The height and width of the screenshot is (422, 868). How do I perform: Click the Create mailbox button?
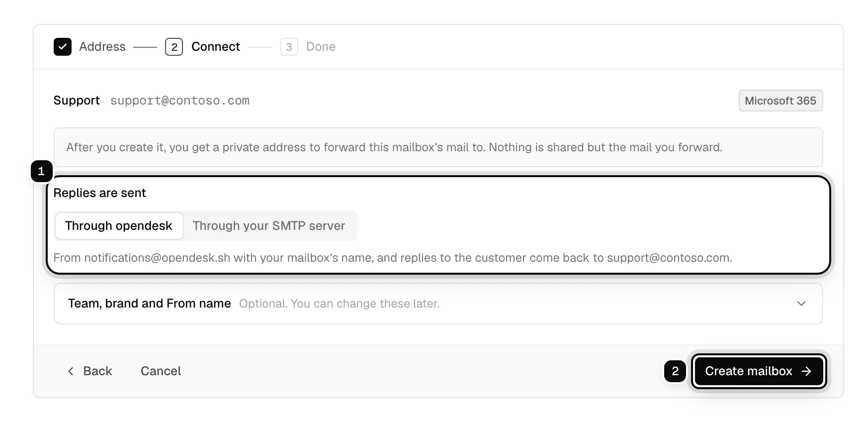(759, 371)
